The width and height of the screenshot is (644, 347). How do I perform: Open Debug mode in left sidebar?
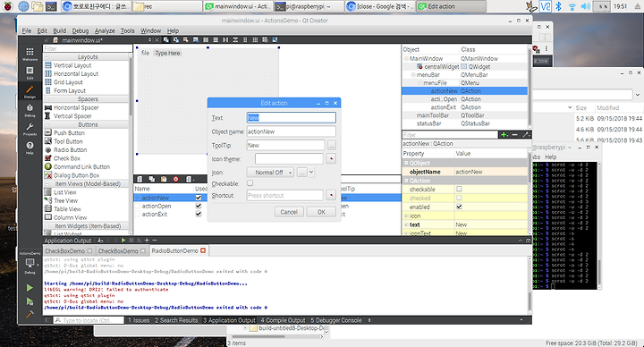point(30,110)
